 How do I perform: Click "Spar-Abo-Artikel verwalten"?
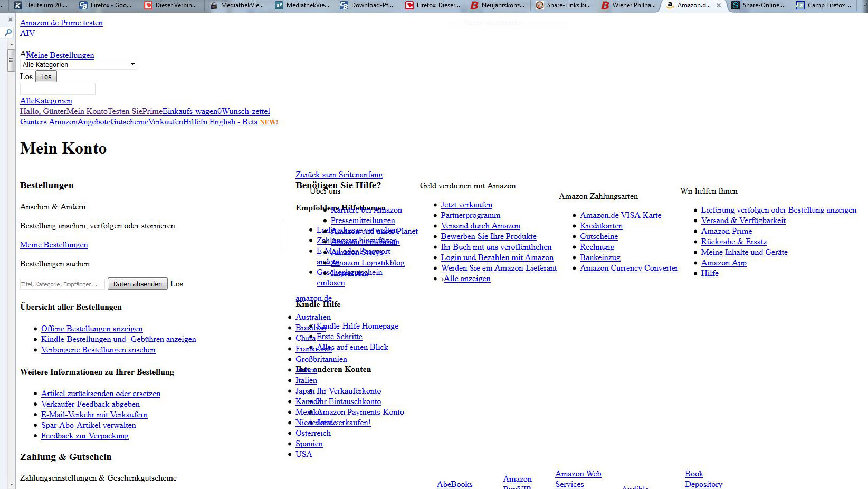click(x=89, y=425)
